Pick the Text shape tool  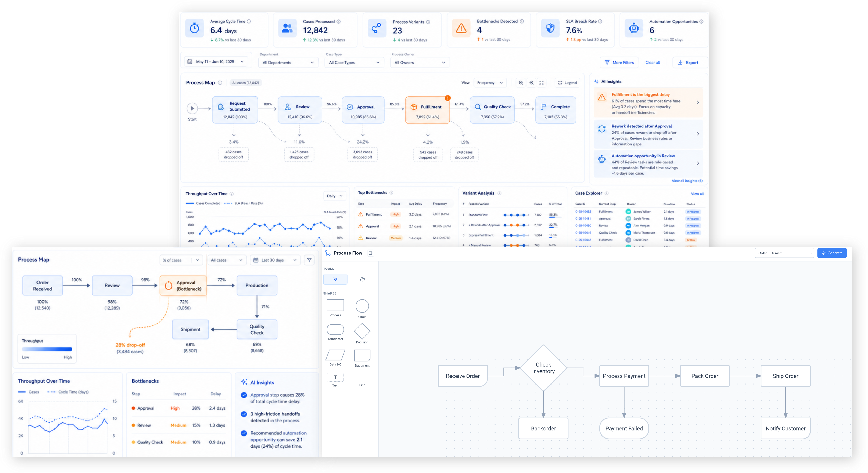335,377
